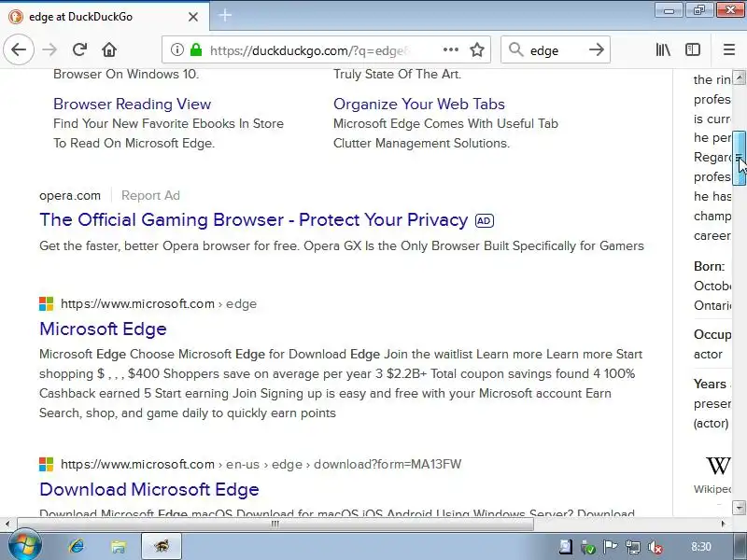The image size is (747, 560).
Task: Open the 'Microsoft Edge' search result
Action: (x=103, y=329)
